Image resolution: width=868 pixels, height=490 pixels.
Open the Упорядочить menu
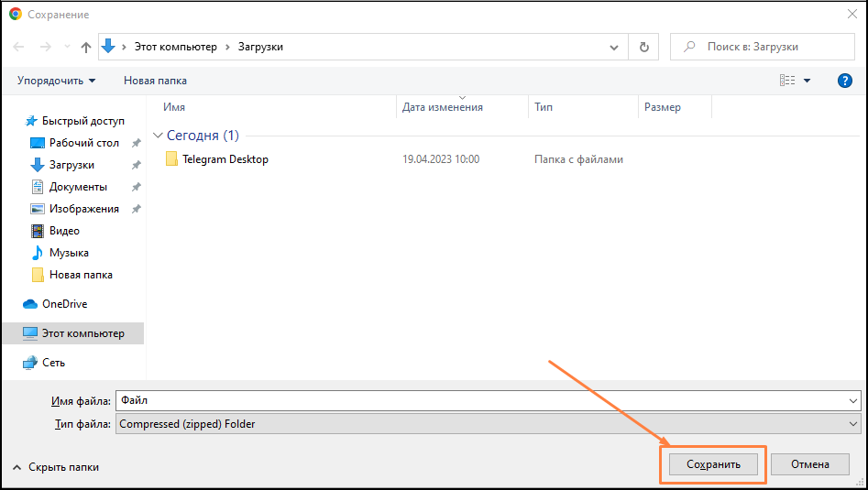click(56, 81)
